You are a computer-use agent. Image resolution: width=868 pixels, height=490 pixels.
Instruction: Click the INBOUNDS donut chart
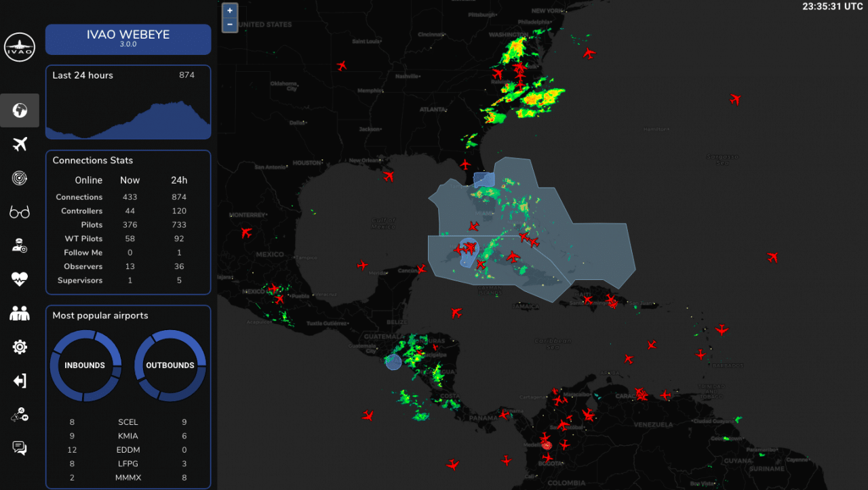point(85,365)
